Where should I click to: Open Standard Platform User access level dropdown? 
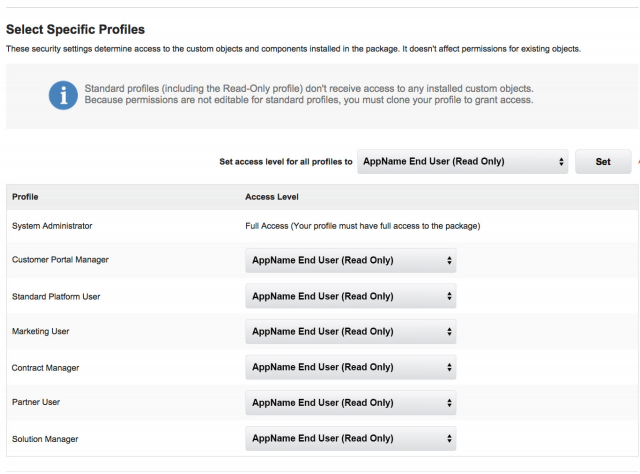[x=350, y=297]
